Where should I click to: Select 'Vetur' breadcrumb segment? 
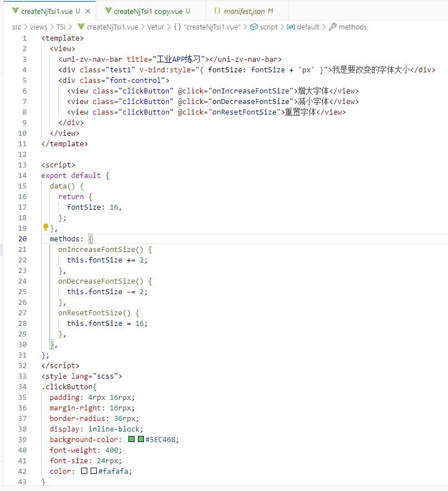pos(156,27)
